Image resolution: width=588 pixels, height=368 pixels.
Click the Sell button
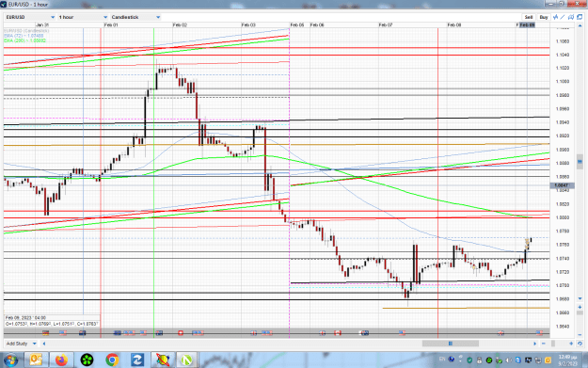coord(529,17)
